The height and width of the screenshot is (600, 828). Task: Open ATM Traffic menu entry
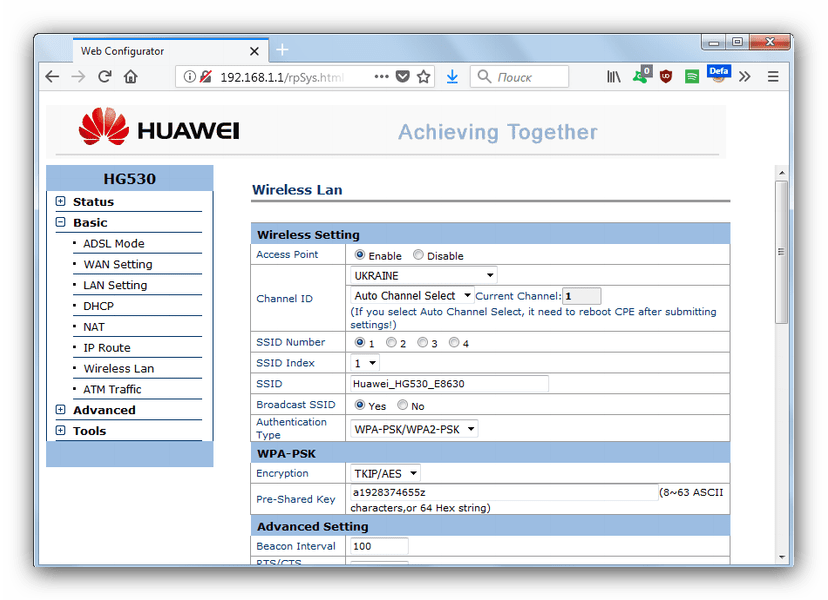(x=112, y=389)
